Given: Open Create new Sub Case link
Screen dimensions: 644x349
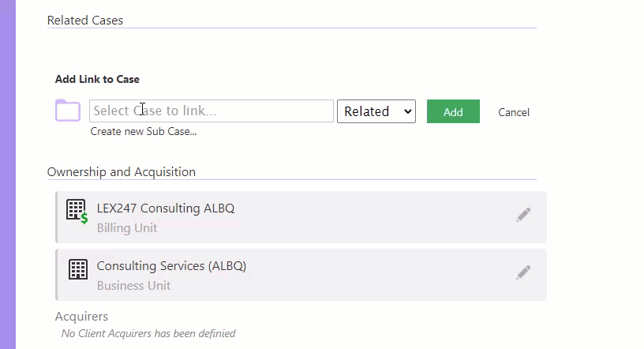Looking at the screenshot, I should tap(144, 132).
